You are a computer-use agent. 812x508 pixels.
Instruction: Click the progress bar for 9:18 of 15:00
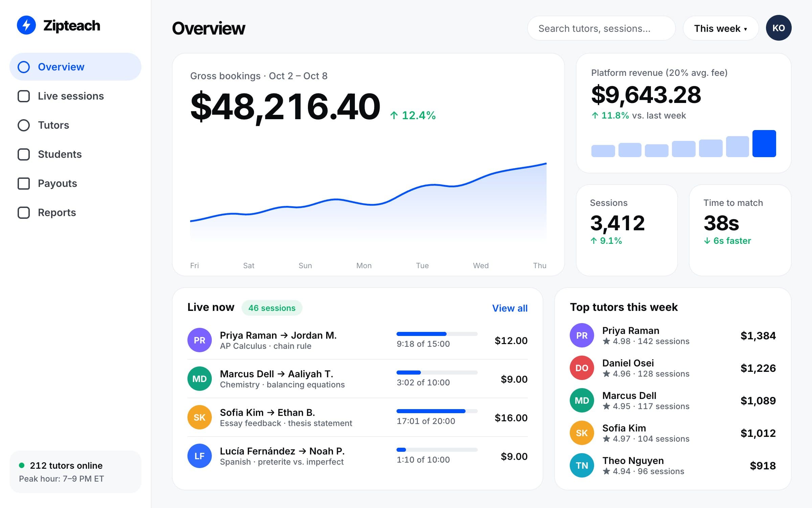(x=437, y=334)
